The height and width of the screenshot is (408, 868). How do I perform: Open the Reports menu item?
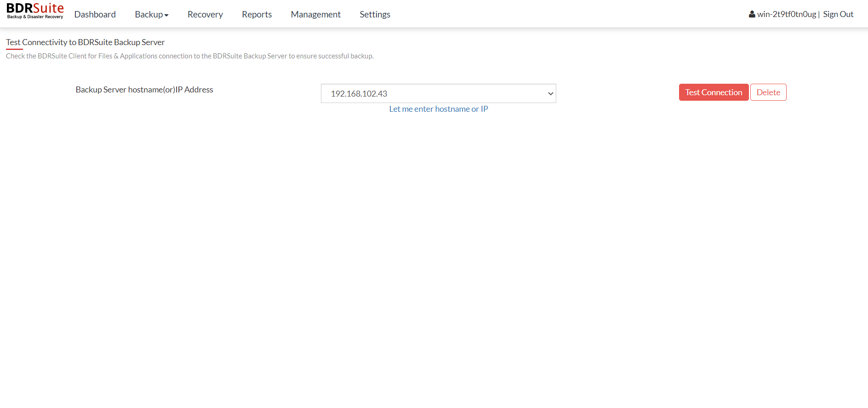pyautogui.click(x=257, y=14)
